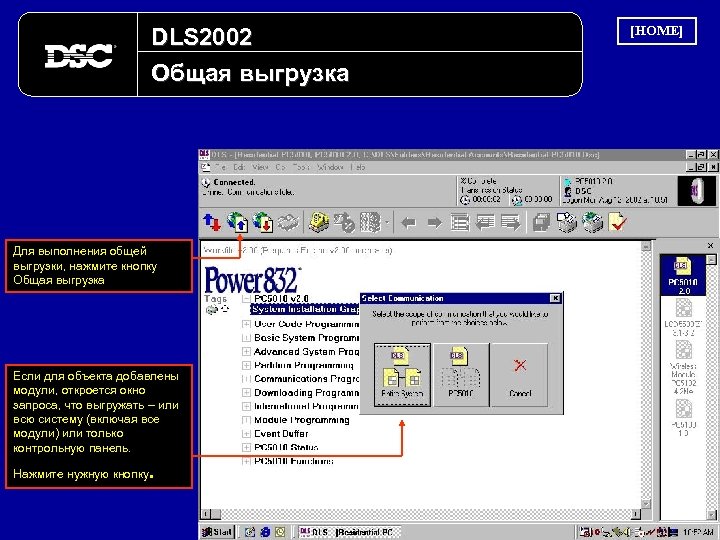Viewport: 720px width, 540px height.
Task: Click the vertical scrollbar down arrow
Action: (646, 504)
